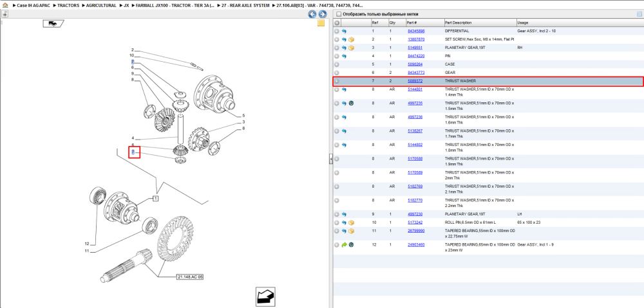Click globe icon in 24903460 bearing row
This screenshot has height=308, width=644.
click(352, 245)
